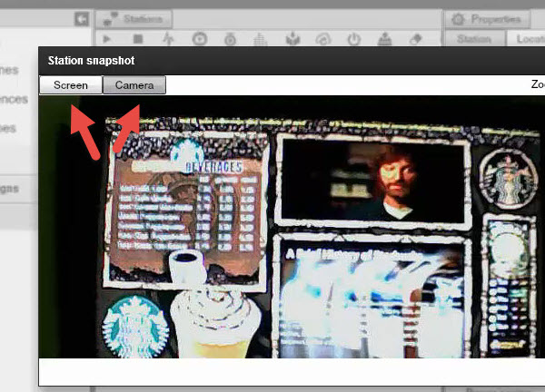Click the eraser tag icon in toolbar
The image size is (545, 392).
point(416,39)
